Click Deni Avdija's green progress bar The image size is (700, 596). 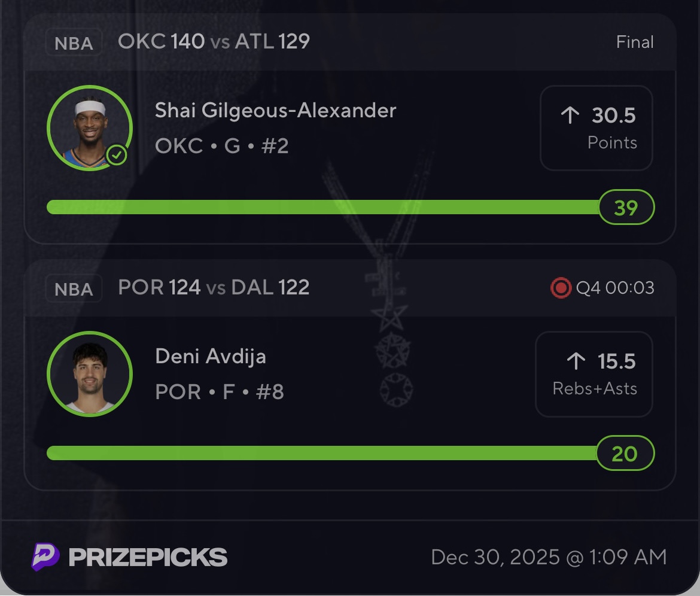click(322, 454)
